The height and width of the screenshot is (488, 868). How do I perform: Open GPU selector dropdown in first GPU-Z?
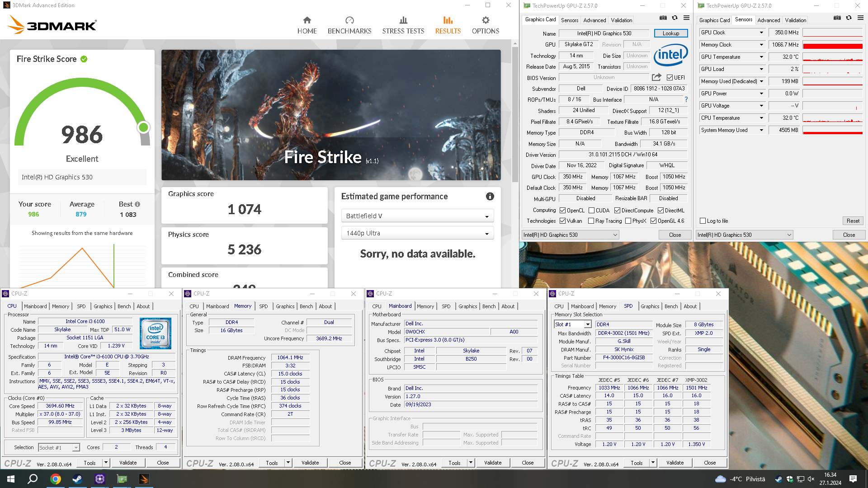[571, 235]
